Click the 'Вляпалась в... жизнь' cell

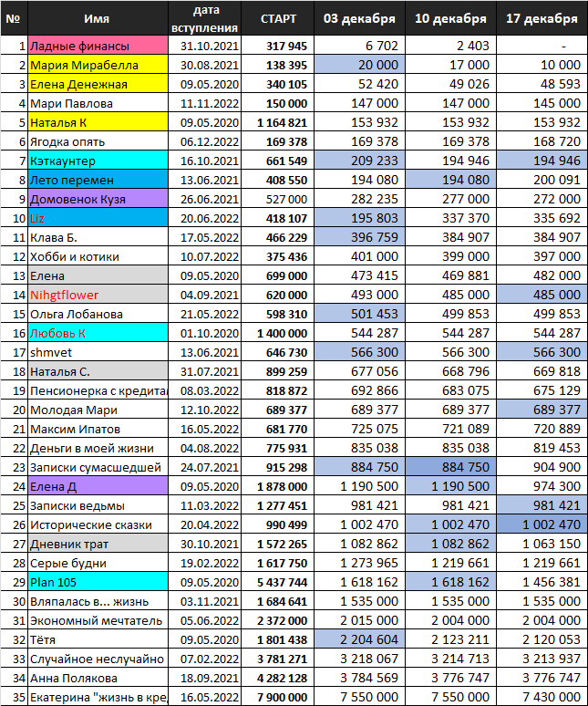[98, 600]
